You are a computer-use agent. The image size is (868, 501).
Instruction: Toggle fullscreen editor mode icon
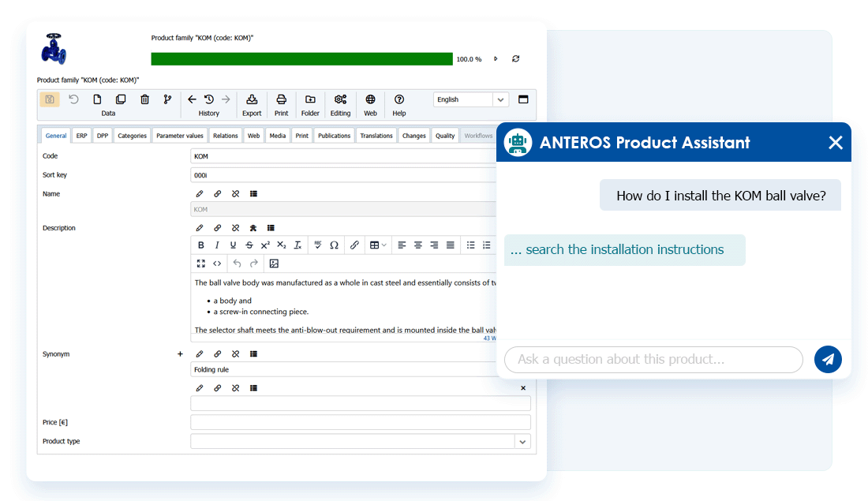click(x=201, y=264)
